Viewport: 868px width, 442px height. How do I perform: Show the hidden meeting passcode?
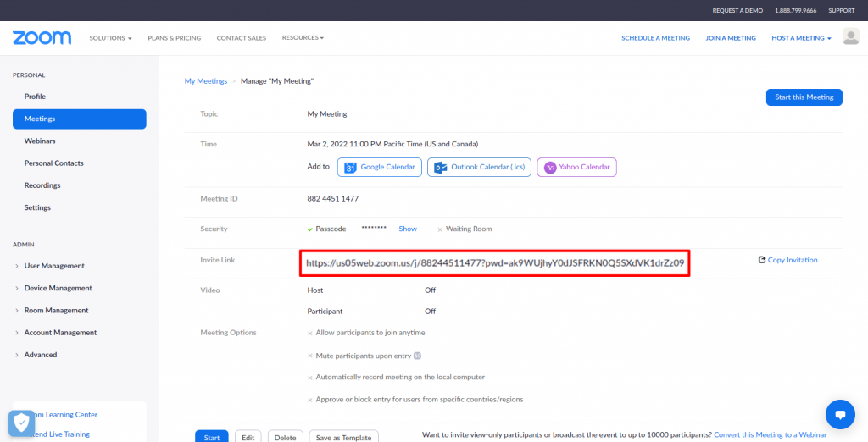[408, 229]
